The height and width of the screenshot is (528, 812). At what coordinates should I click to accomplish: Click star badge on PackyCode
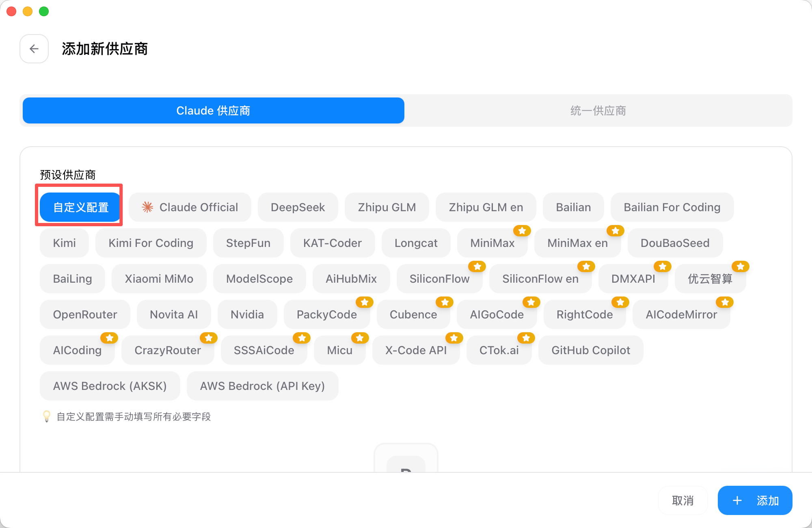click(x=365, y=302)
